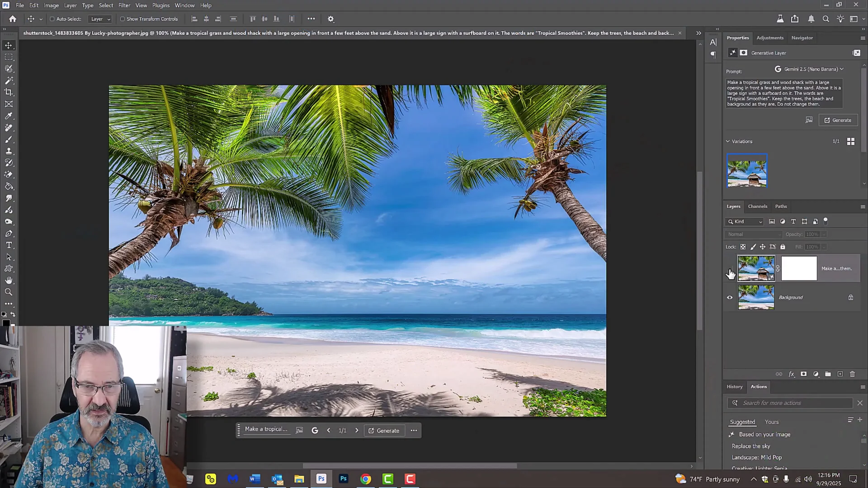
Task: Hide the Background layer visibility eye
Action: [730, 297]
